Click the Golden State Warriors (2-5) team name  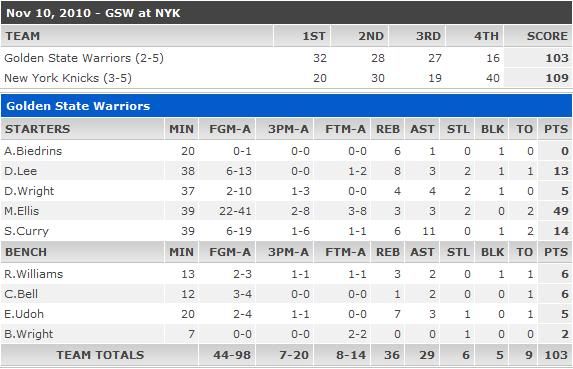(x=84, y=58)
